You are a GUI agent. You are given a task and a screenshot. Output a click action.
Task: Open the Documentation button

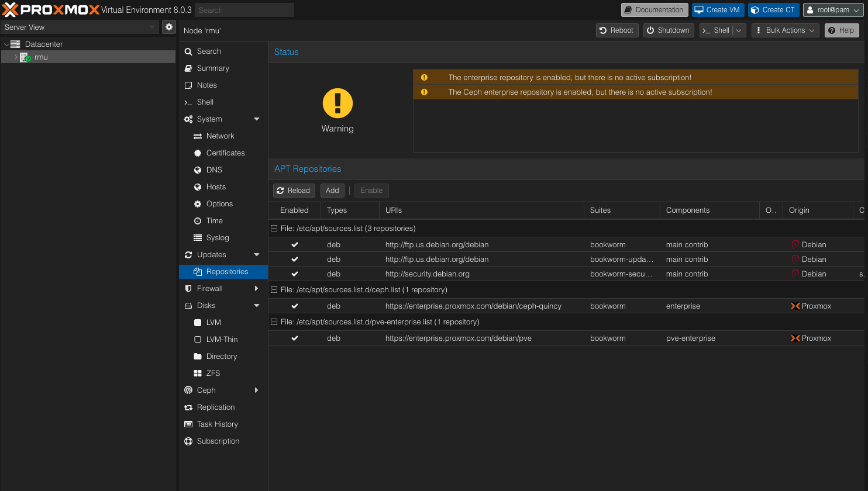pos(655,10)
